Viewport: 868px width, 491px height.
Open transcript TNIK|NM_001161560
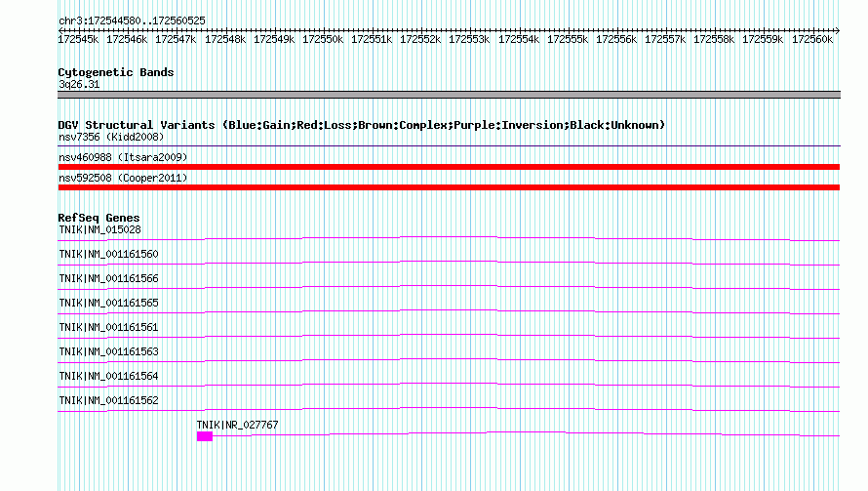108,254
